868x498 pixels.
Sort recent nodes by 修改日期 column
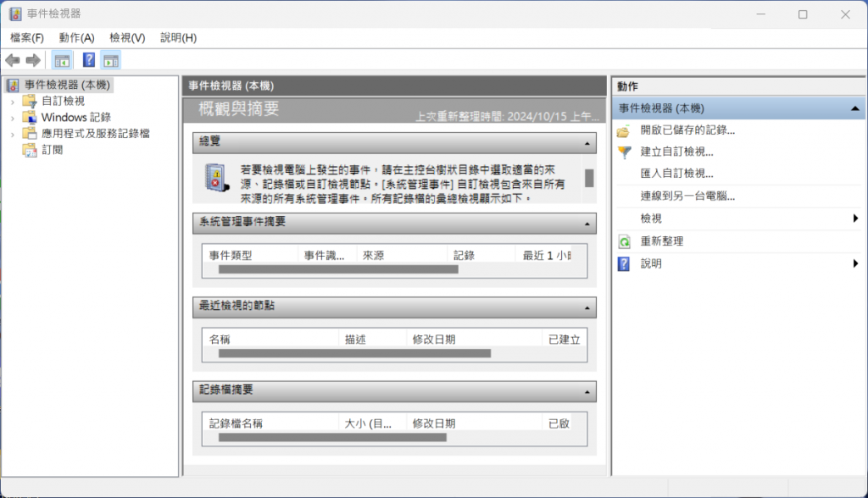tap(474, 339)
